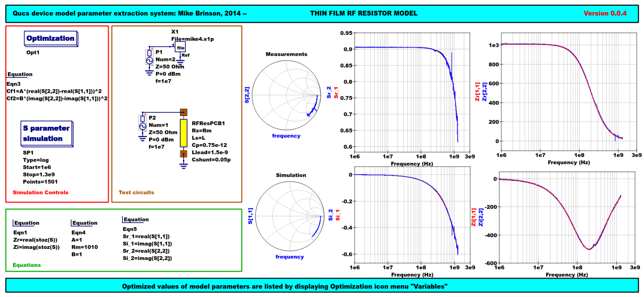Select the ground symbol below P1
This screenshot has height=297, width=644.
(x=149, y=73)
